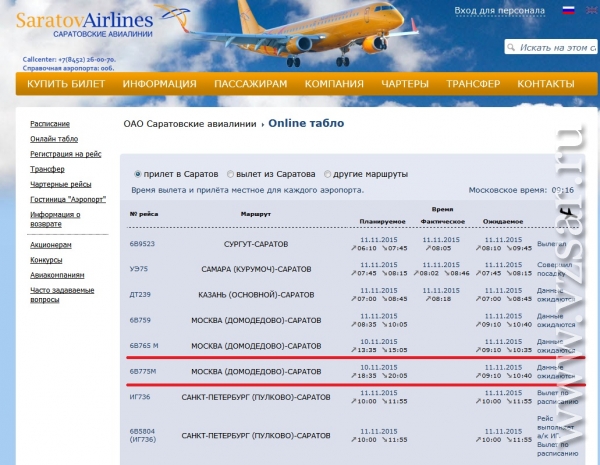Open the ПАССАЖИРАМ menu

(251, 84)
